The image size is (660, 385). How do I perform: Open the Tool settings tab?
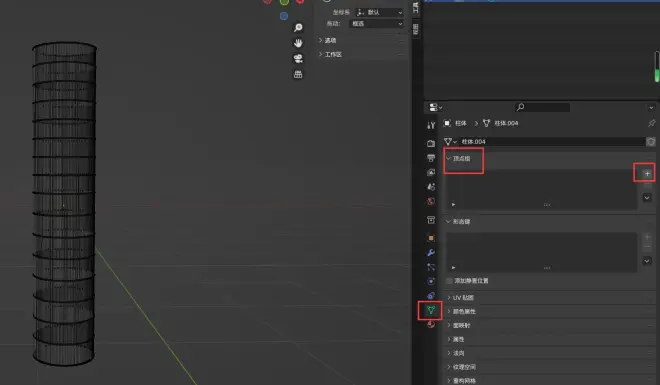point(431,125)
